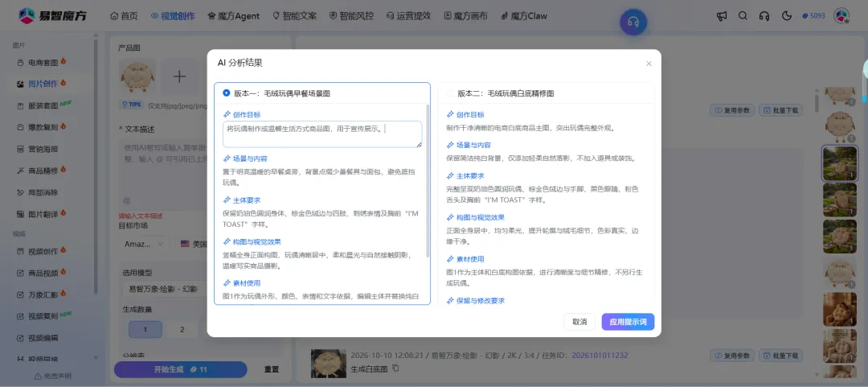Click the @ reference icon in description
The height and width of the screenshot is (387, 868).
pos(127,200)
